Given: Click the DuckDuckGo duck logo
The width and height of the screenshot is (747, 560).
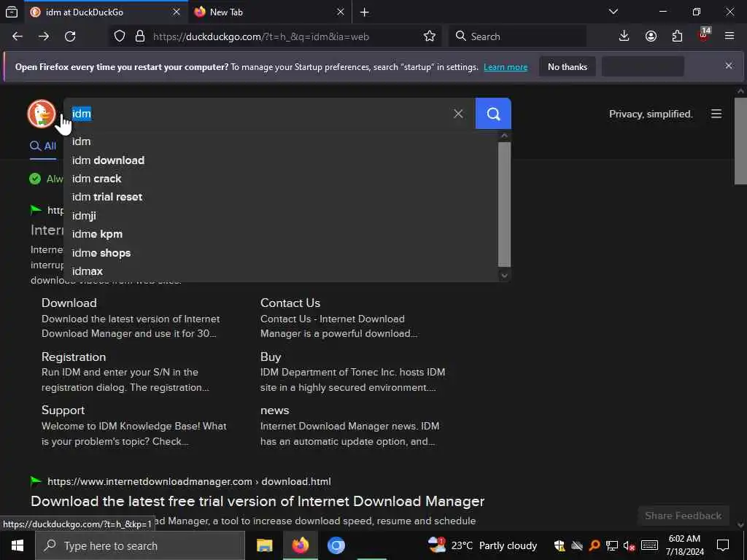Looking at the screenshot, I should 42,114.
